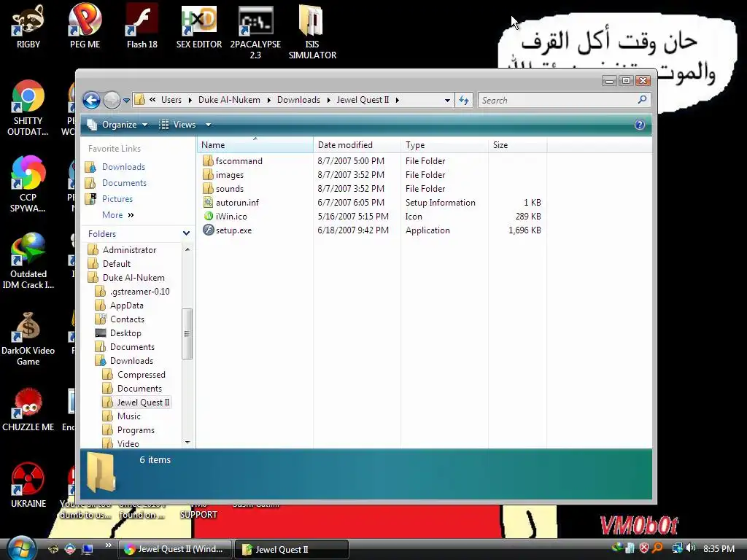
Task: Open the ISIS SIMULATOR folder icon
Action: [x=312, y=31]
